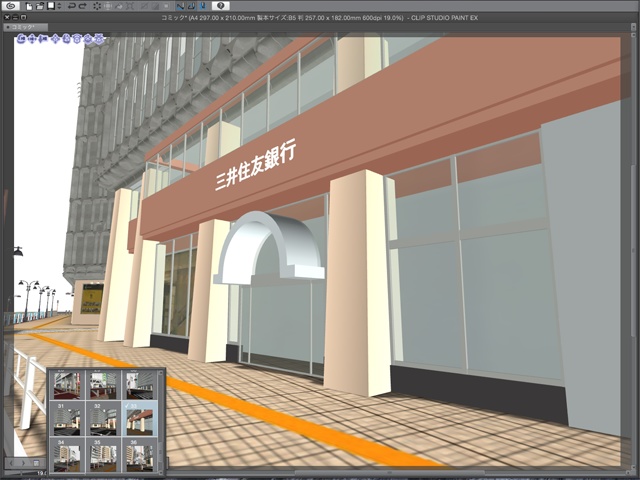Click the next arrow on object launcher
This screenshot has height=480, width=640.
click(x=23, y=463)
